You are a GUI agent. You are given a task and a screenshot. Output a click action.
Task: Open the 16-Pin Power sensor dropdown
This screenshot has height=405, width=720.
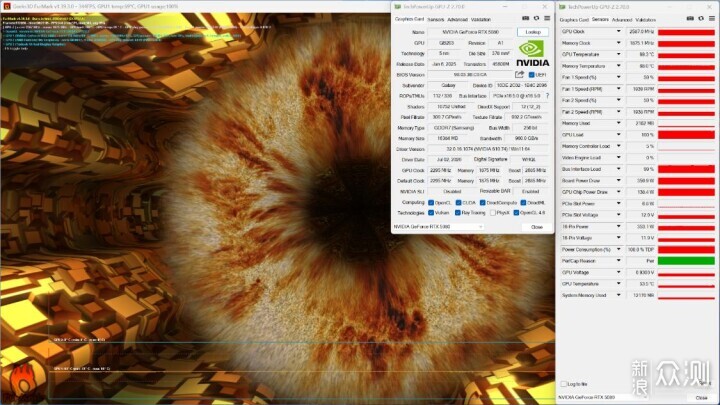click(x=619, y=226)
